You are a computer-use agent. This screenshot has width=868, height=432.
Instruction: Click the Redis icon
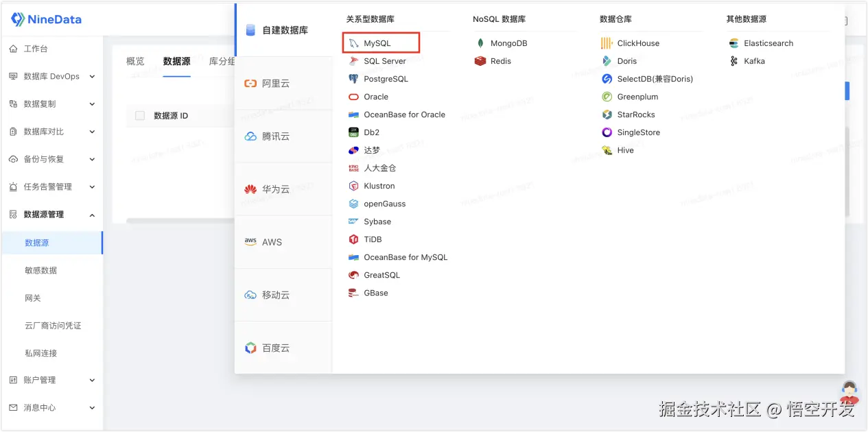(480, 61)
